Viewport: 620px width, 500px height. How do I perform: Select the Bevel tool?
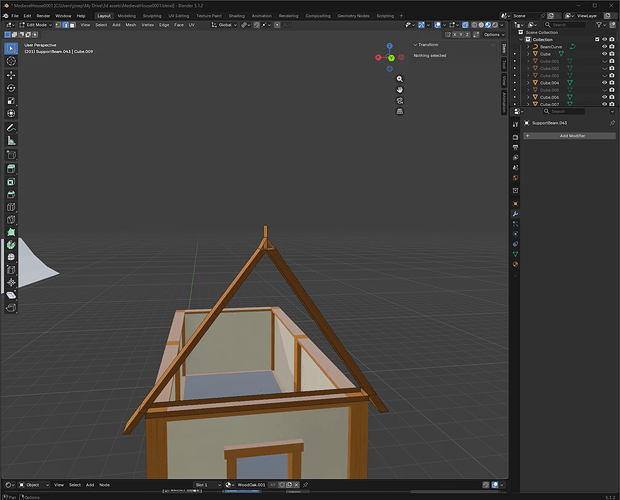[11, 194]
